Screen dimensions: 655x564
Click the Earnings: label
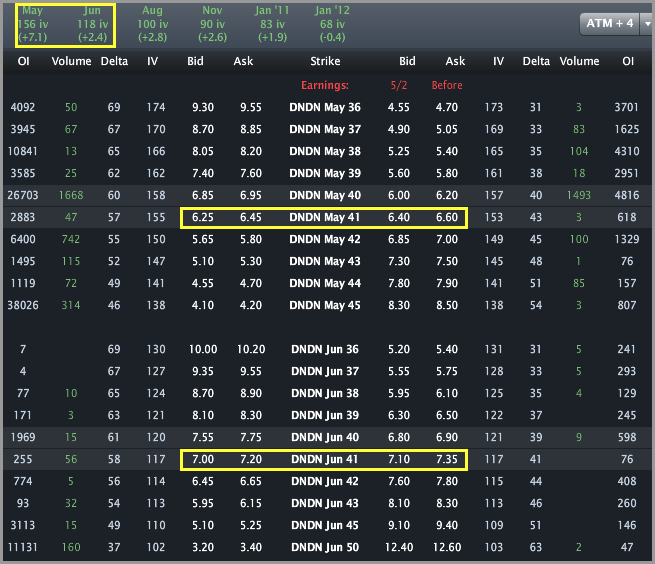pos(325,85)
